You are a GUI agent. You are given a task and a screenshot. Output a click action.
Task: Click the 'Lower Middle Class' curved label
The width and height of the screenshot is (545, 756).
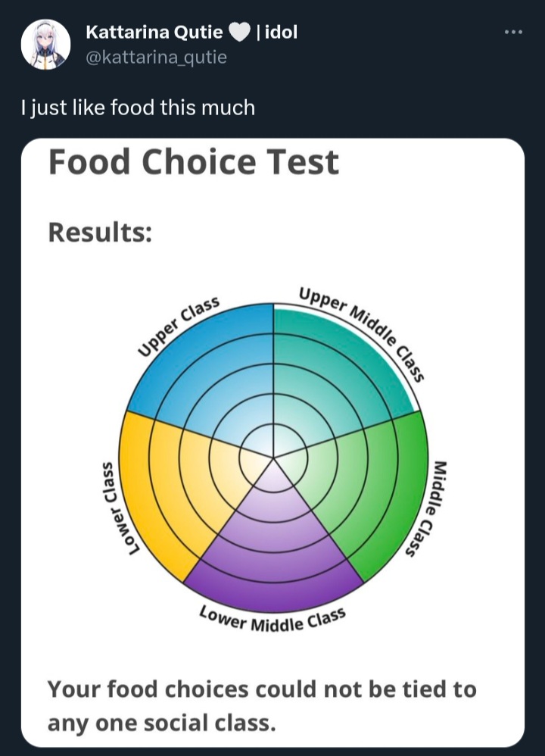click(272, 620)
